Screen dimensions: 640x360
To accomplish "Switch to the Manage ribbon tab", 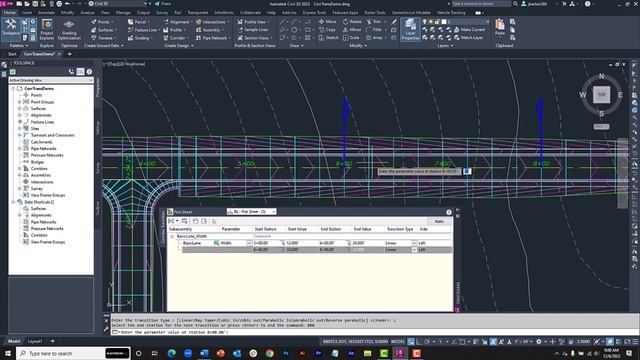I will 123,13.
